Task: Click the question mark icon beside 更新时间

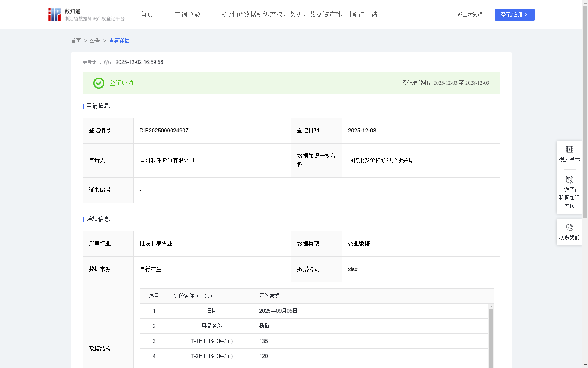Action: click(107, 62)
